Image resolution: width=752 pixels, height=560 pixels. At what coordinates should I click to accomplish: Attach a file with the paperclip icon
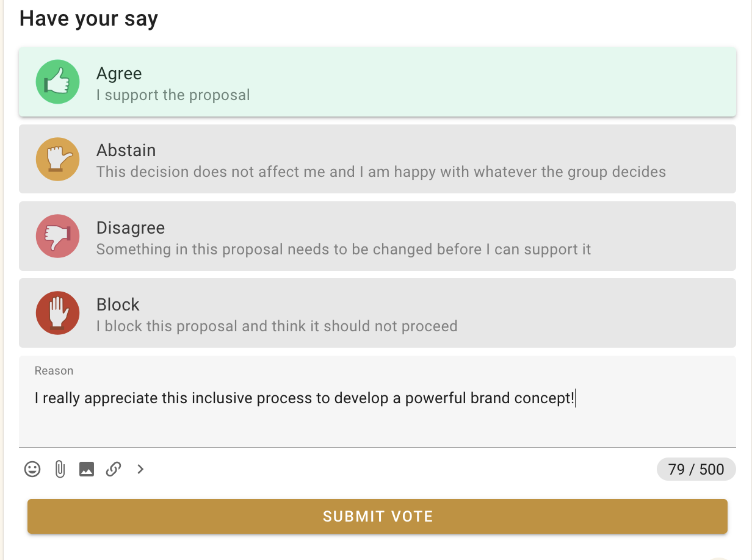tap(60, 469)
